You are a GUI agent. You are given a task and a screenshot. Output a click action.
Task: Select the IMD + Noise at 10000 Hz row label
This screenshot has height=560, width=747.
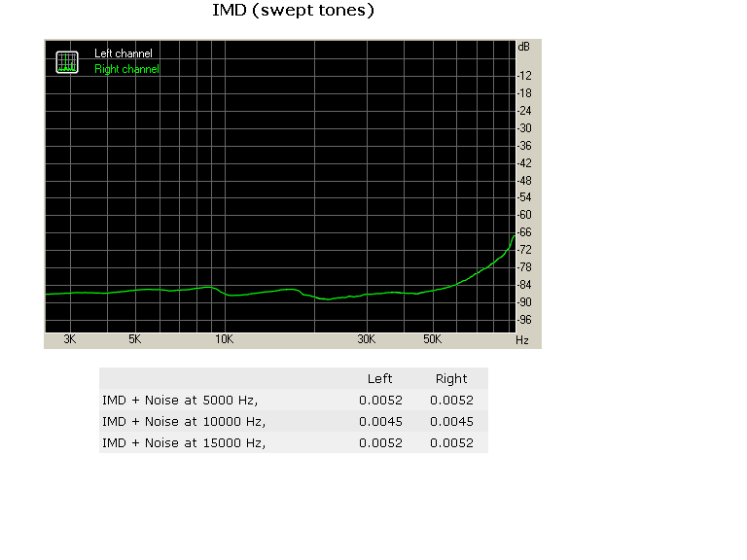[184, 421]
